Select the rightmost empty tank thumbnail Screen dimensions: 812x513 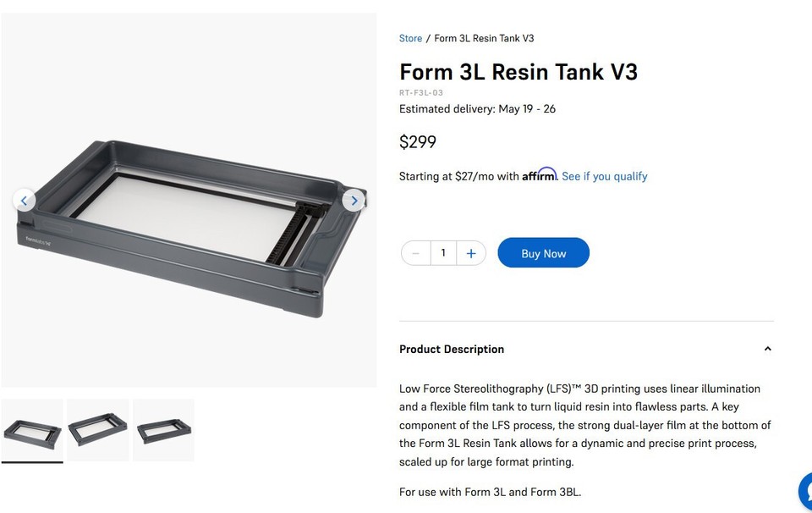(x=162, y=429)
